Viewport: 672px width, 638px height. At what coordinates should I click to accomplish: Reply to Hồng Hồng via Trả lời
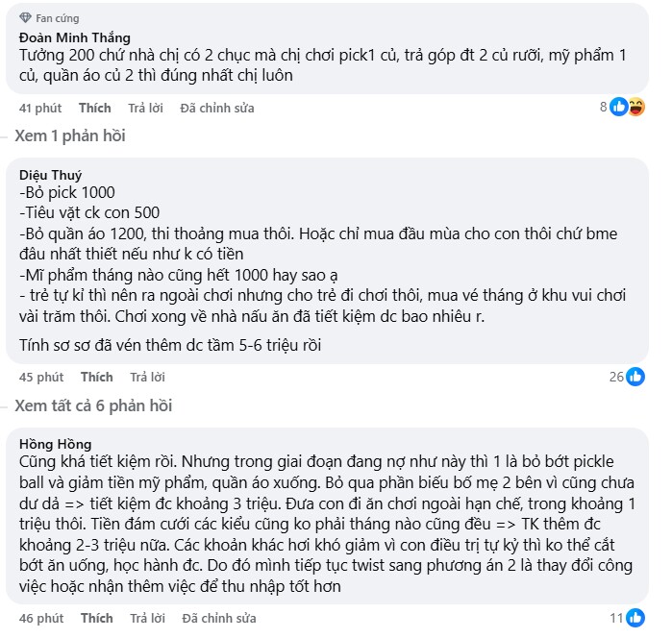147,618
